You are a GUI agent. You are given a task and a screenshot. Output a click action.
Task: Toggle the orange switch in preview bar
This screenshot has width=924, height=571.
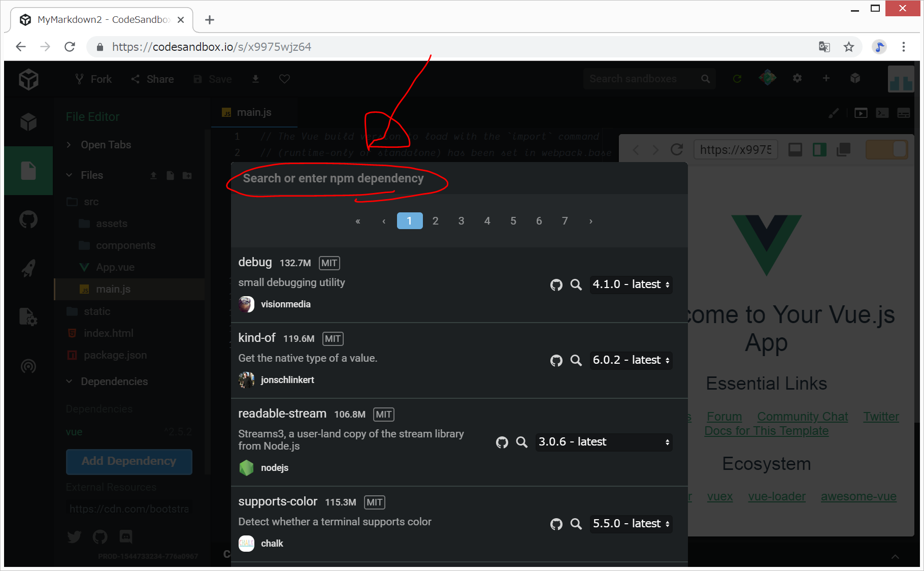point(886,150)
